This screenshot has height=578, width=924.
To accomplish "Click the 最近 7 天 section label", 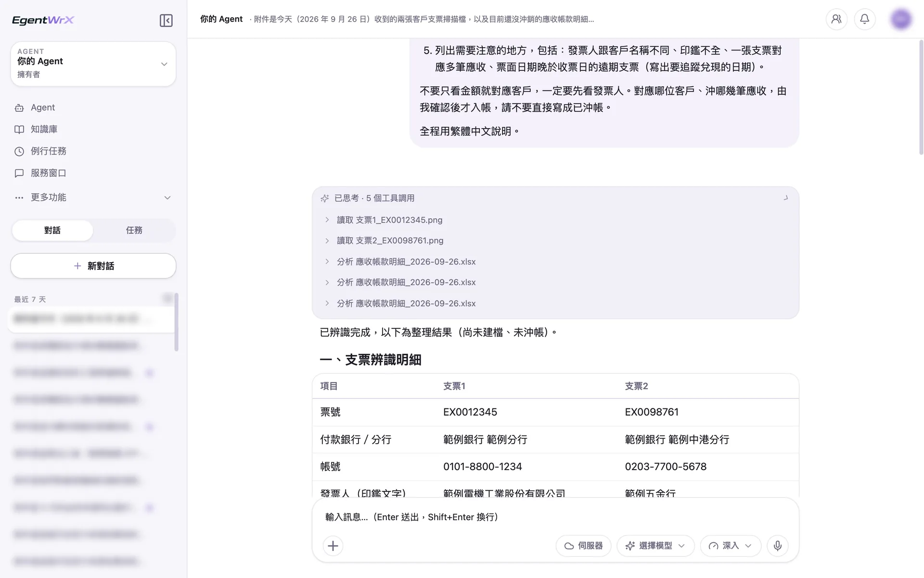I will [x=30, y=299].
